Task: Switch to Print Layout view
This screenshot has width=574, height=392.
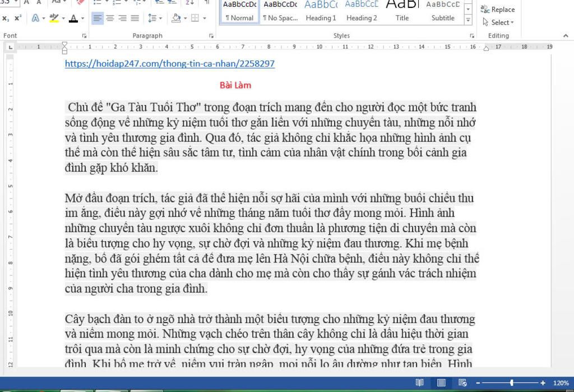Action: tap(441, 382)
